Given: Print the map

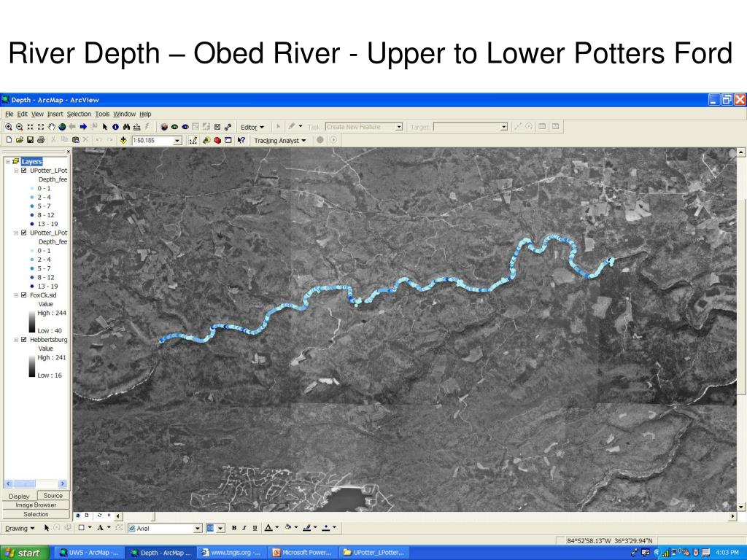Looking at the screenshot, I should [41, 140].
